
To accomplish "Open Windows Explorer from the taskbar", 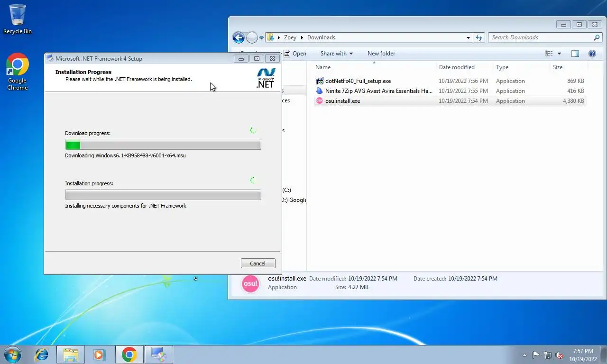I will point(71,355).
